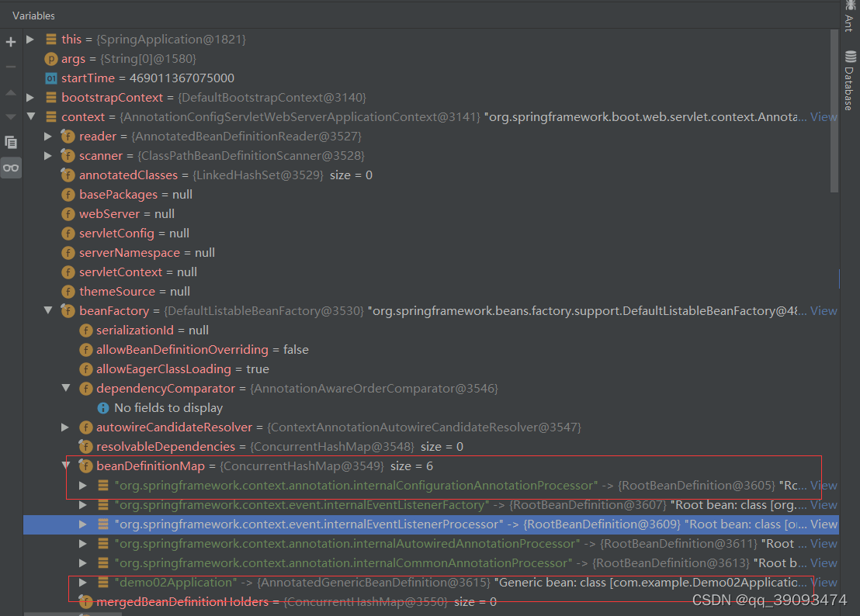Click the Duplicate Watch copy icon
Screen dimensions: 860x616
11,142
